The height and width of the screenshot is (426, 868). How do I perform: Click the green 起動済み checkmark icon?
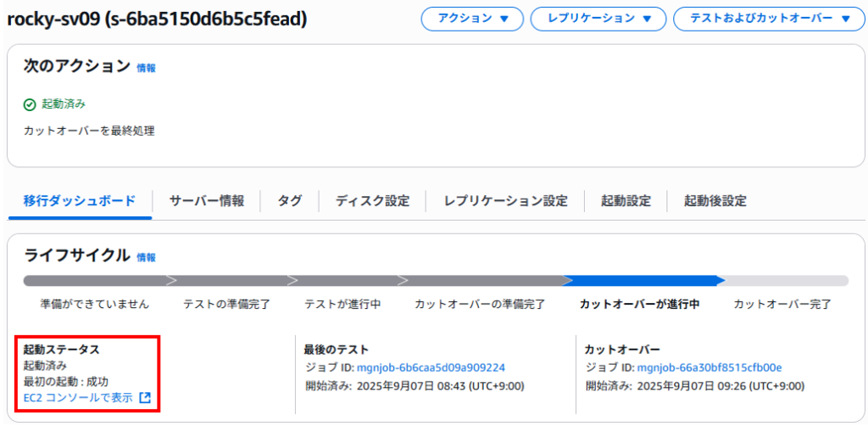(30, 104)
